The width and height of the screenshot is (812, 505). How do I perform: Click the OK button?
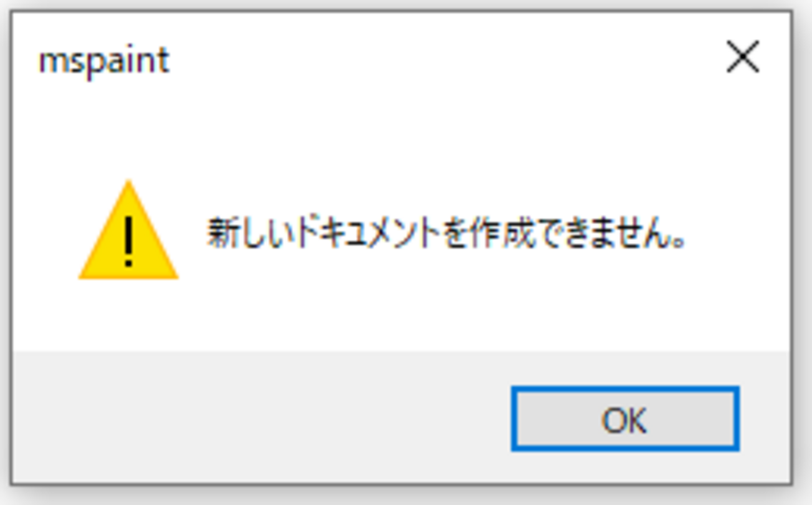click(x=625, y=419)
